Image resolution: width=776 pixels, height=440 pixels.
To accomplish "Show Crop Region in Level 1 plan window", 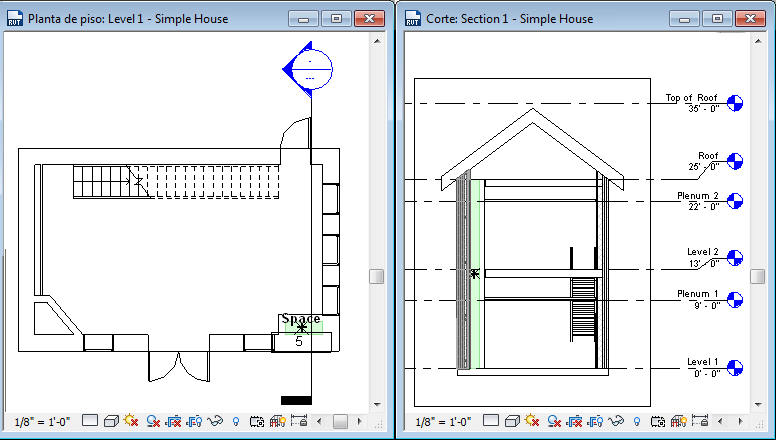I will 194,421.
